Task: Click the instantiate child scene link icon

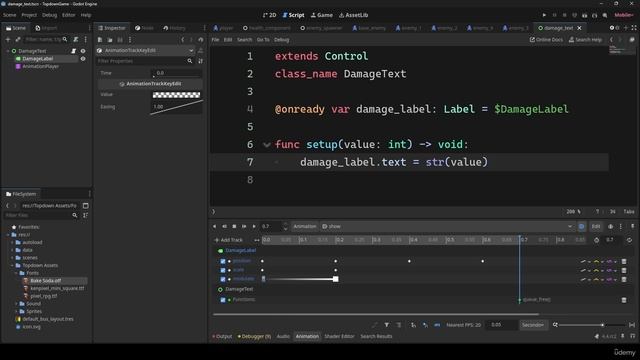Action: click(x=18, y=40)
